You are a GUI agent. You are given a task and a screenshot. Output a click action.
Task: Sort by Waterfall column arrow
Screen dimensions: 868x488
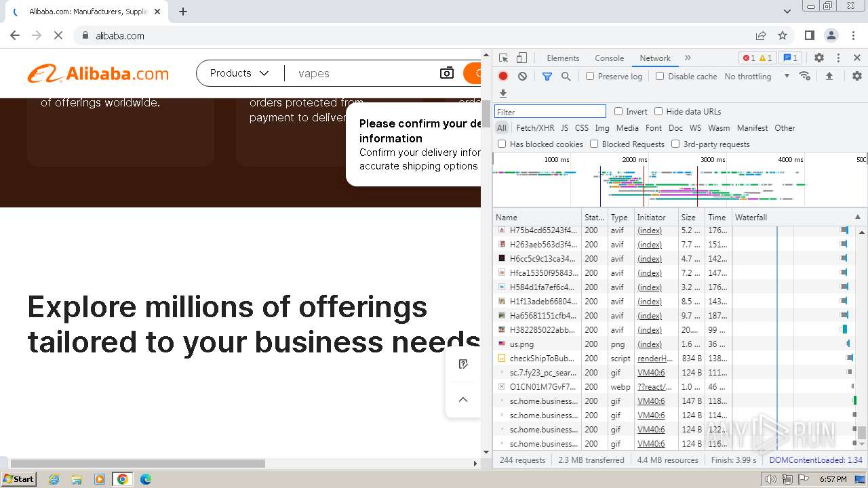pyautogui.click(x=857, y=217)
